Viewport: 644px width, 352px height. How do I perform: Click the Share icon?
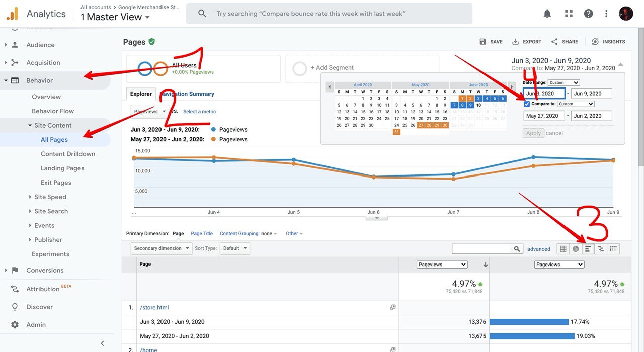click(554, 42)
